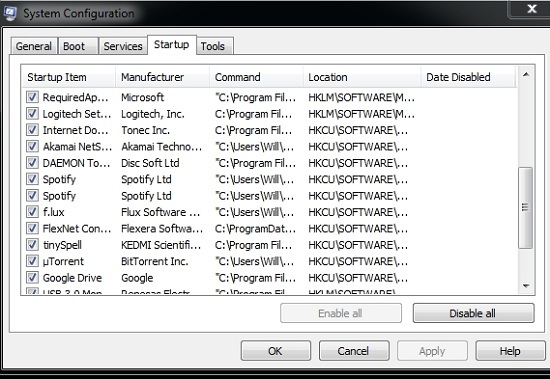Screen dimensions: 550x379
Task: Open Help for System Configuration
Action: point(510,351)
